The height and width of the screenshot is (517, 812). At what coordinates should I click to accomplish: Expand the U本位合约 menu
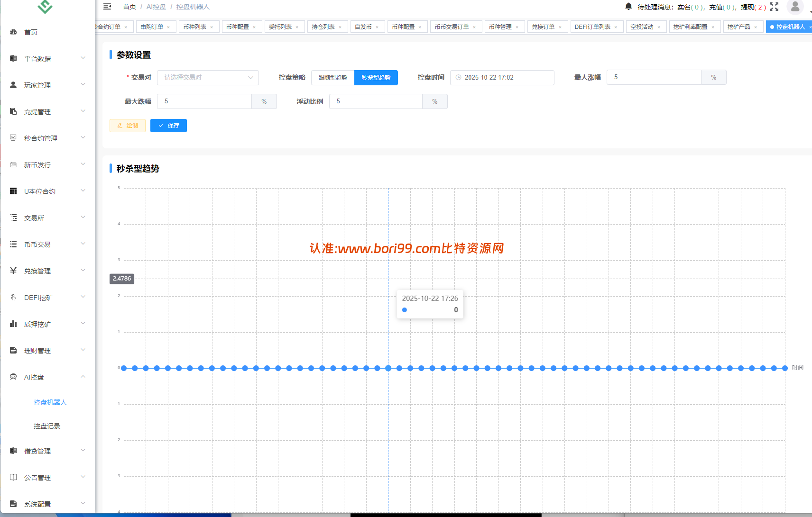(83, 190)
